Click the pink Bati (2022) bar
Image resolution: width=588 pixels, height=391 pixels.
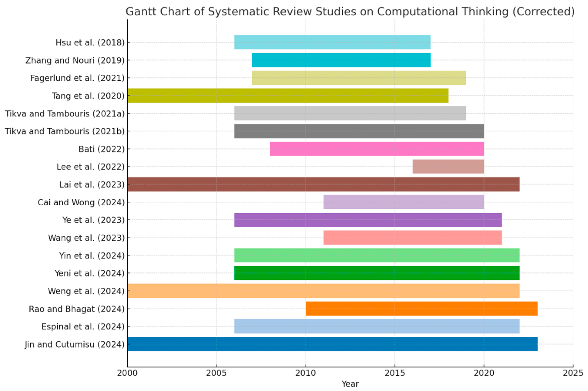[377, 149]
